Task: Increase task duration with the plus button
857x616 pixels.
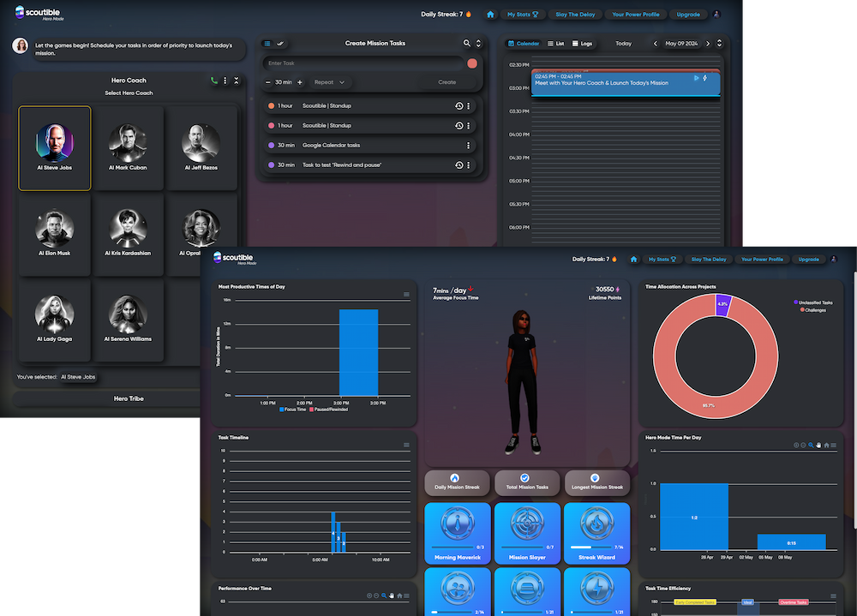Action: point(299,82)
